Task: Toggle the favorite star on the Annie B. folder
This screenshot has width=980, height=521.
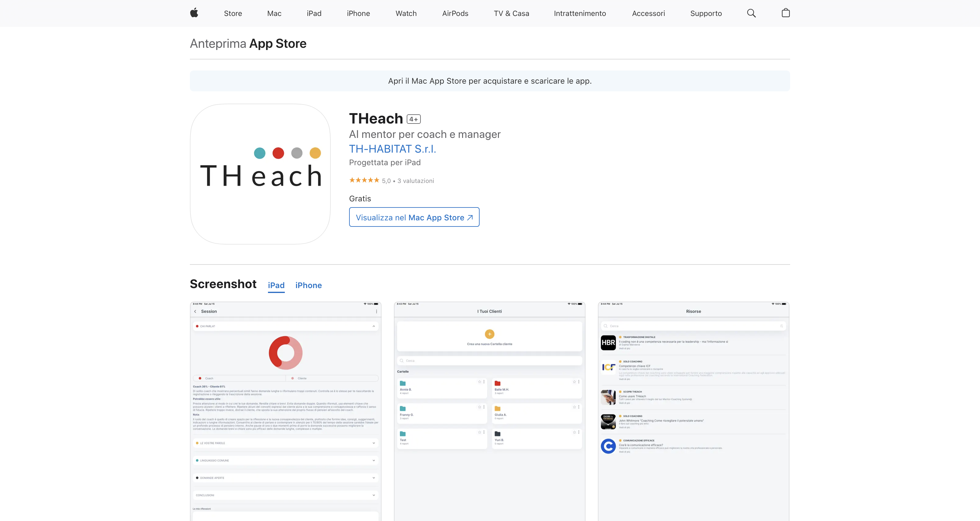Action: 480,382
